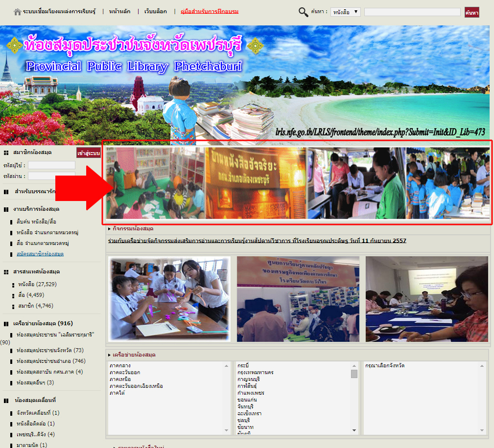Select 'กาญจนบุรี' in the province list
Viewport: 494px width, 448px height.
point(249,380)
